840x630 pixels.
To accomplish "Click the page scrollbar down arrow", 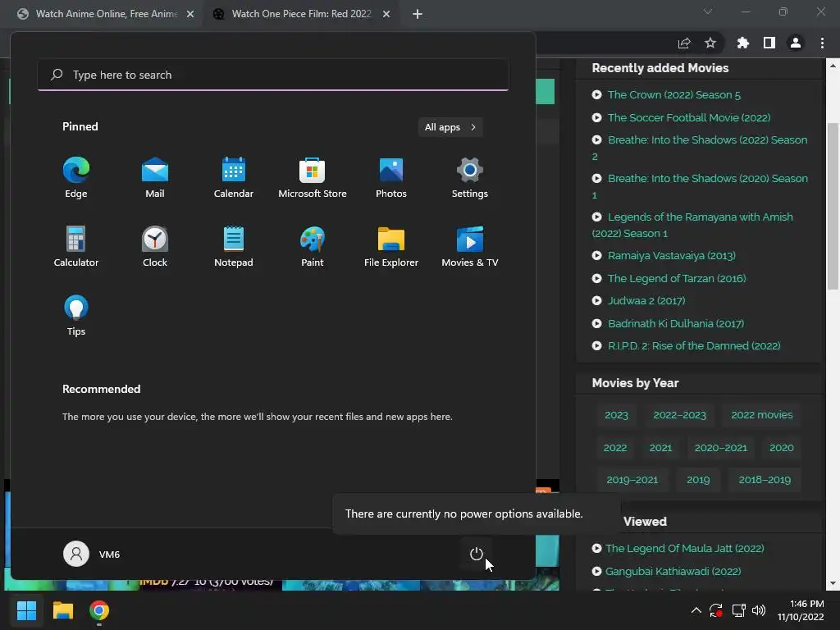I will (833, 583).
